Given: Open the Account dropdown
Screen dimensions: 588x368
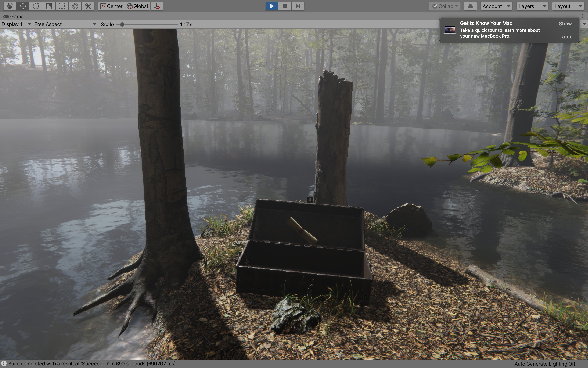Looking at the screenshot, I should tap(496, 6).
